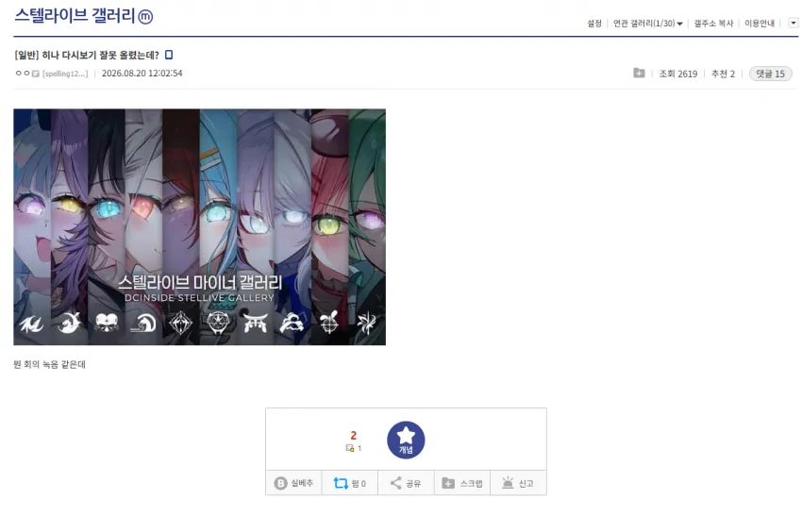Image resolution: width=802 pixels, height=532 pixels.
Task: Open the Stellive gallery banner image
Action: (x=199, y=226)
